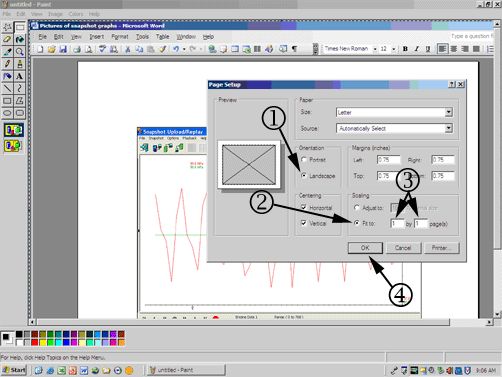Image resolution: width=502 pixels, height=377 pixels.
Task: Open the Colors menu in Paint
Action: (76, 14)
